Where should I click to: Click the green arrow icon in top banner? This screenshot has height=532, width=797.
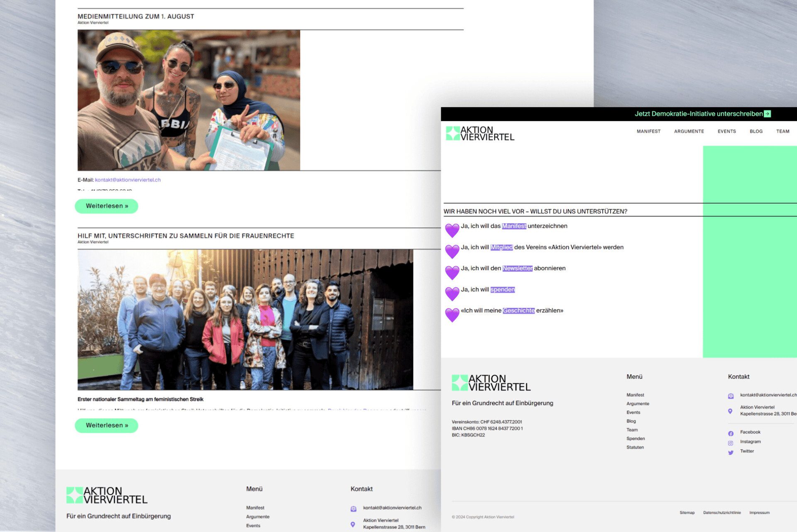coord(767,114)
